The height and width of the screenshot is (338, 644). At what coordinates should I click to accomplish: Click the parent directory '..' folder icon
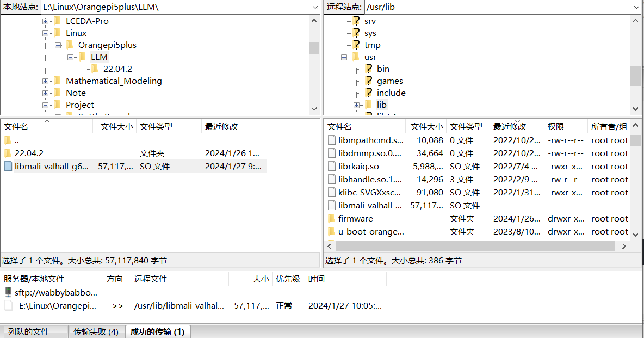coord(8,140)
